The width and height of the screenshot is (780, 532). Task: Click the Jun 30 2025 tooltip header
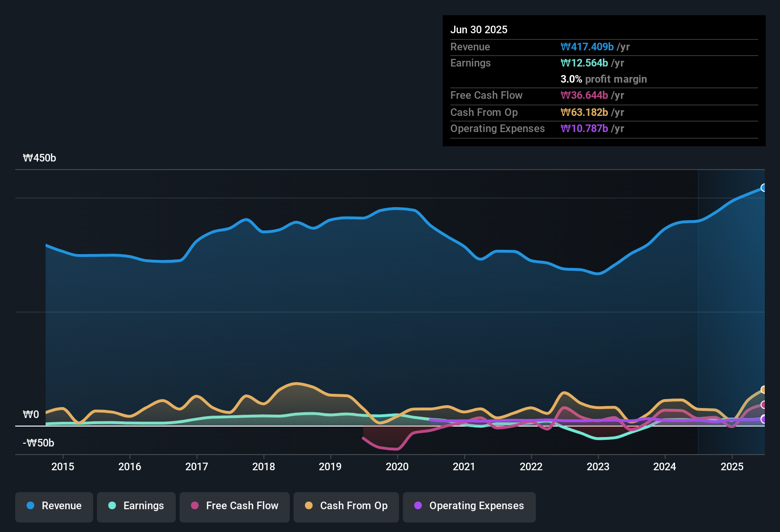click(479, 29)
